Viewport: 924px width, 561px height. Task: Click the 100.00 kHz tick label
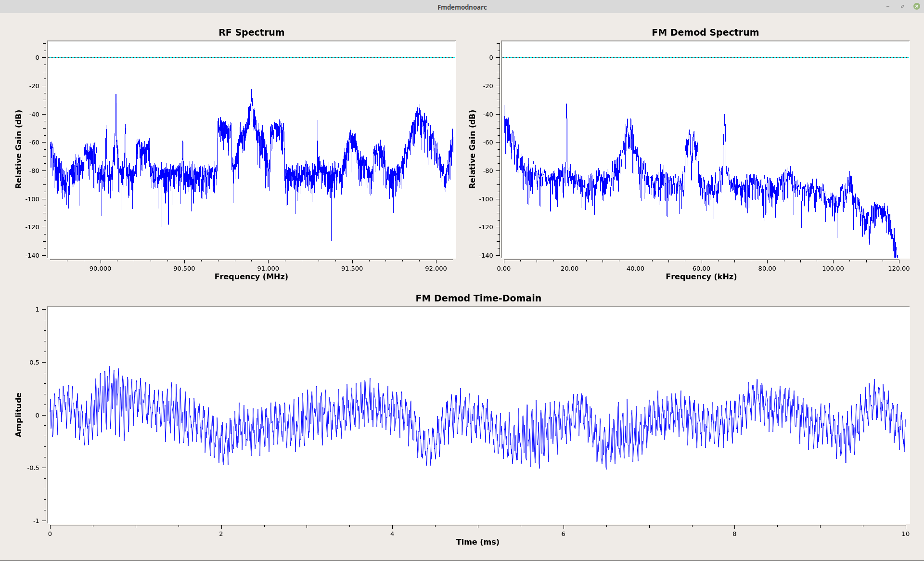coord(833,268)
